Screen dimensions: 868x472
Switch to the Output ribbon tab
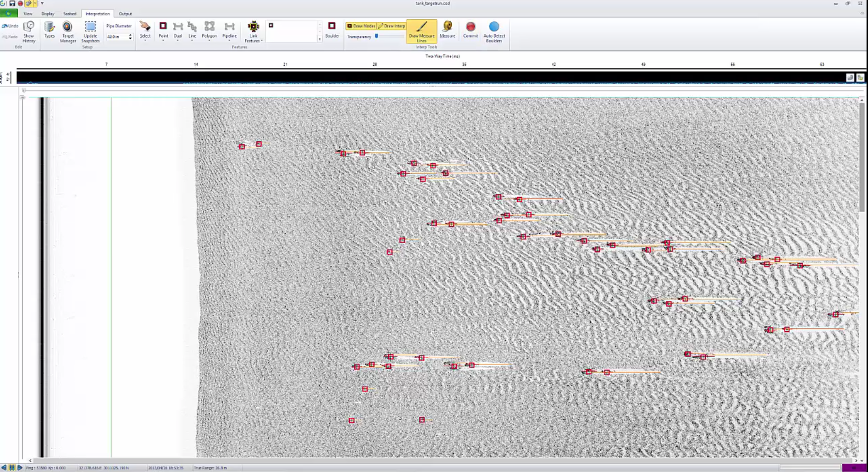pos(124,14)
